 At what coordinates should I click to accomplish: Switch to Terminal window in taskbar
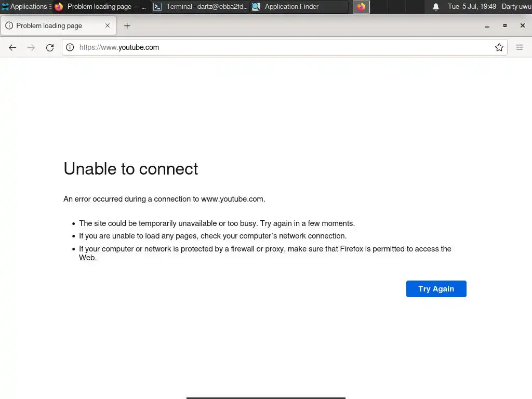coord(200,6)
